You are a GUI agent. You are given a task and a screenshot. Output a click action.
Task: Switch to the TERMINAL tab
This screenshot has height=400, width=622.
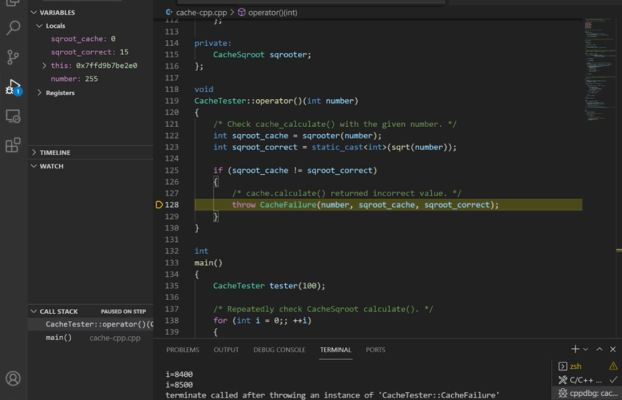pos(336,350)
